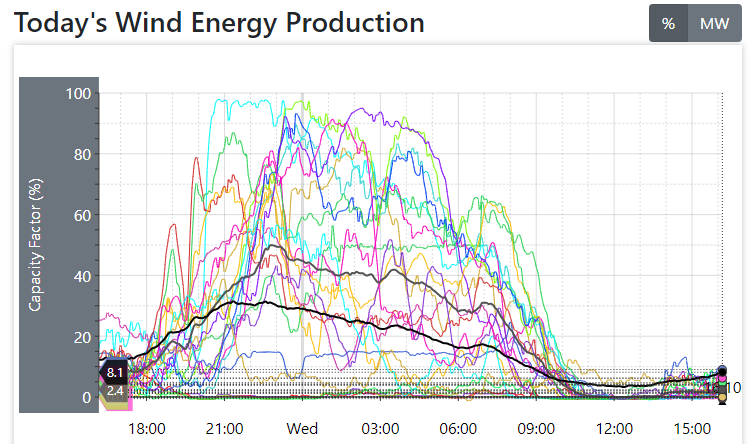Select the black end-point marker at right edge

pos(722,371)
